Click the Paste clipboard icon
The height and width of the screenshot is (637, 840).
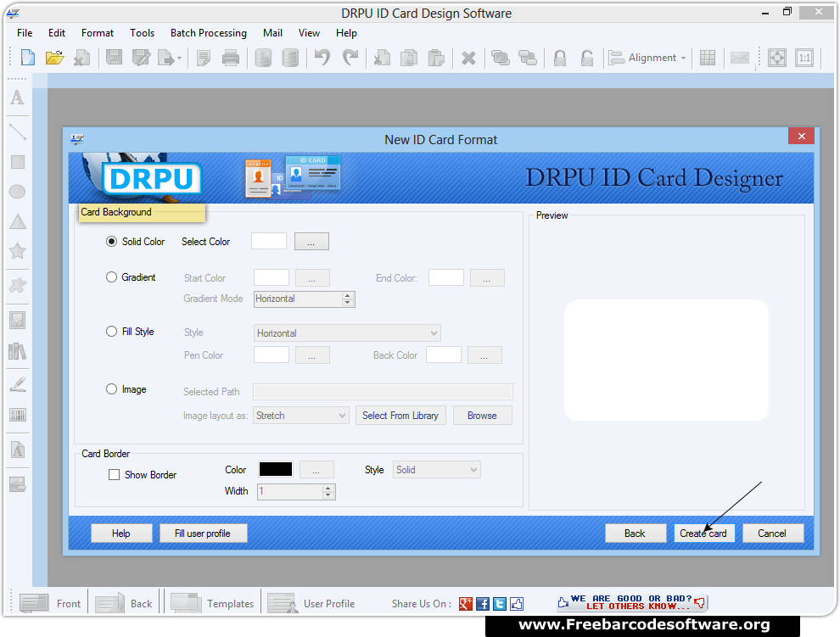(436, 58)
